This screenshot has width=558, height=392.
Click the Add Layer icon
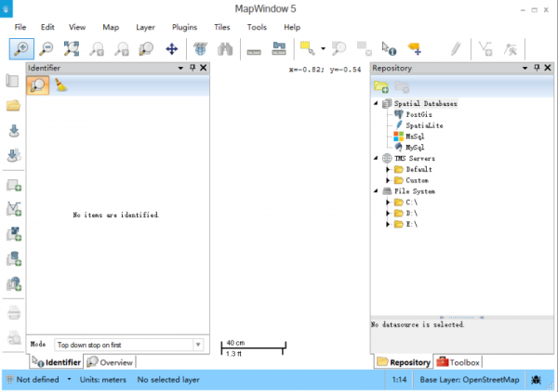click(14, 185)
